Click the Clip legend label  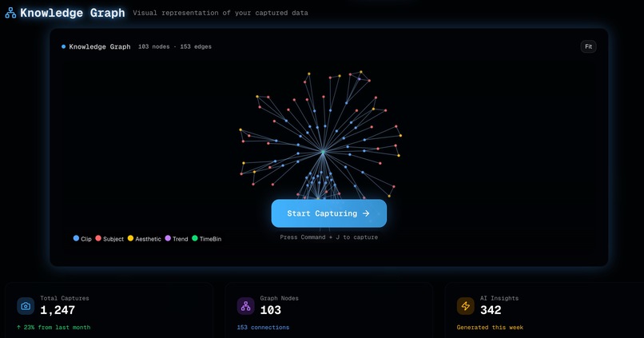(x=86, y=239)
